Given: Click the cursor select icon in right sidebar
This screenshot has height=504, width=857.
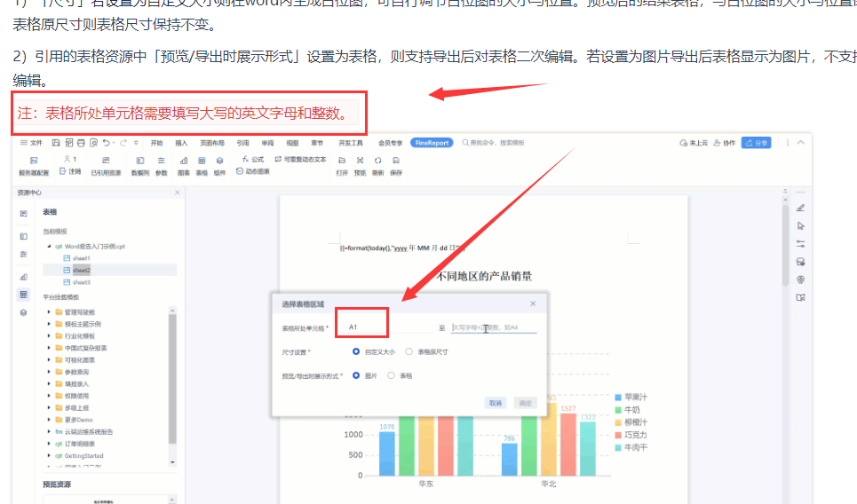Looking at the screenshot, I should point(801,226).
